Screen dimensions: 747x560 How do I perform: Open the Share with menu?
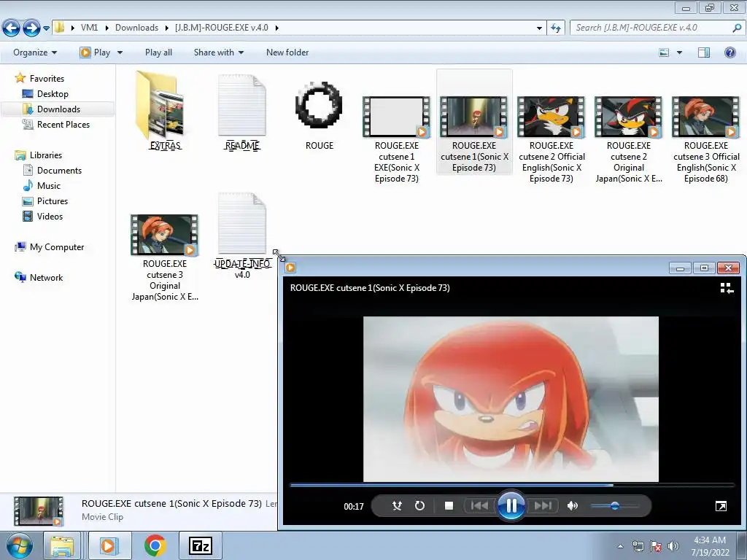pos(219,52)
